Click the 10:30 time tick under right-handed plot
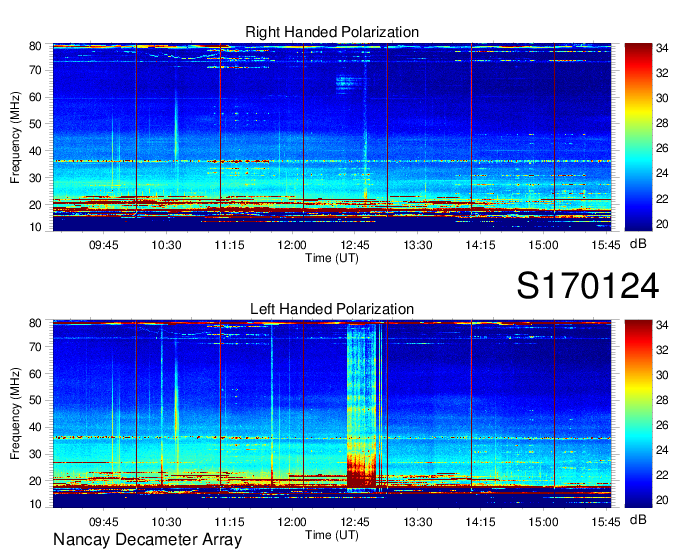 (166, 245)
